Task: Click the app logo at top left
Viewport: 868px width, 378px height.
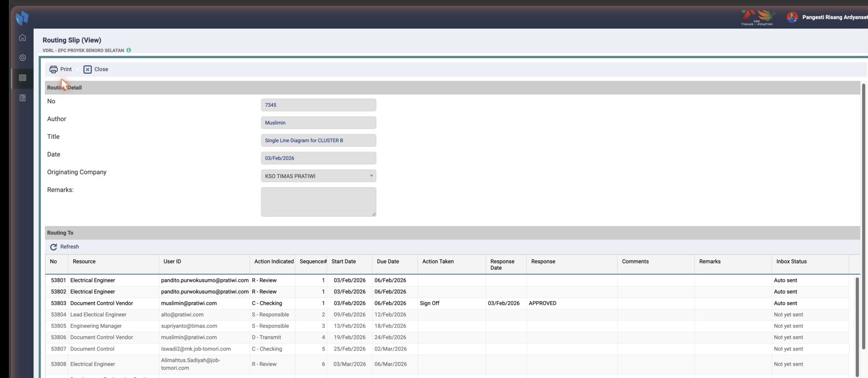Action: 22,18
